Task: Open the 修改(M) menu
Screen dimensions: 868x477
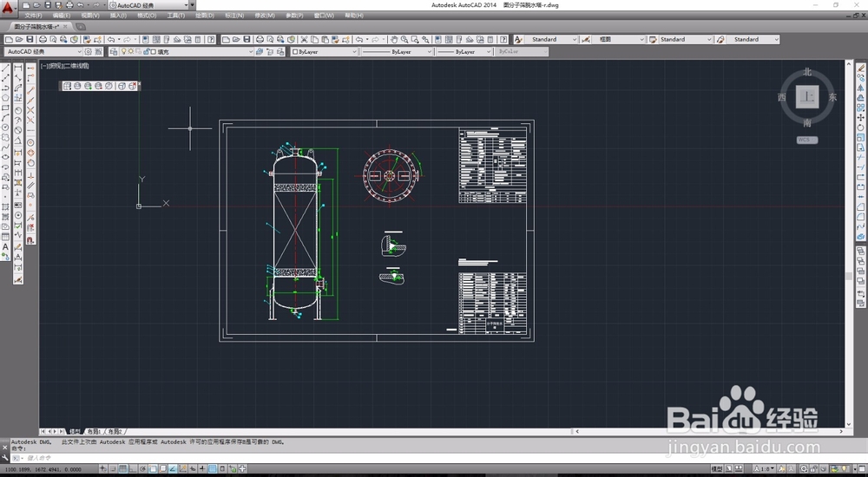Action: 265,16
